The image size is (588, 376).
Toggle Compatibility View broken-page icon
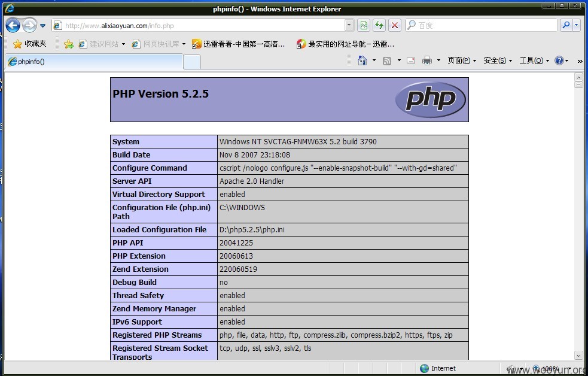[x=364, y=26]
